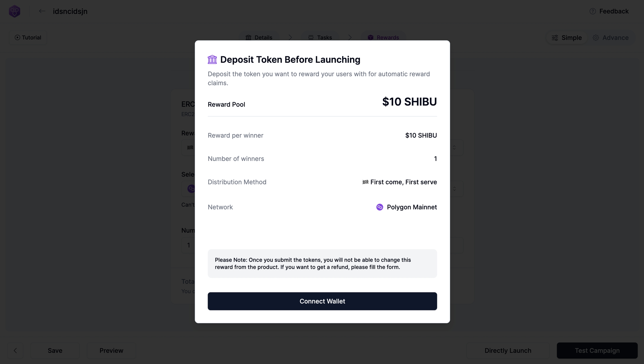
Task: Go back using the top arrow icon
Action: point(42,11)
